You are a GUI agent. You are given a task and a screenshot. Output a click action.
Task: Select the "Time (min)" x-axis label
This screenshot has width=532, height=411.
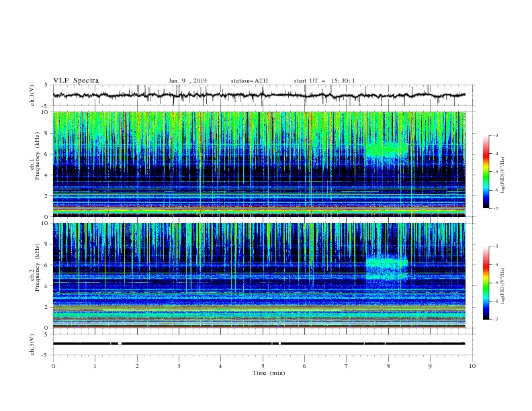pos(269,373)
